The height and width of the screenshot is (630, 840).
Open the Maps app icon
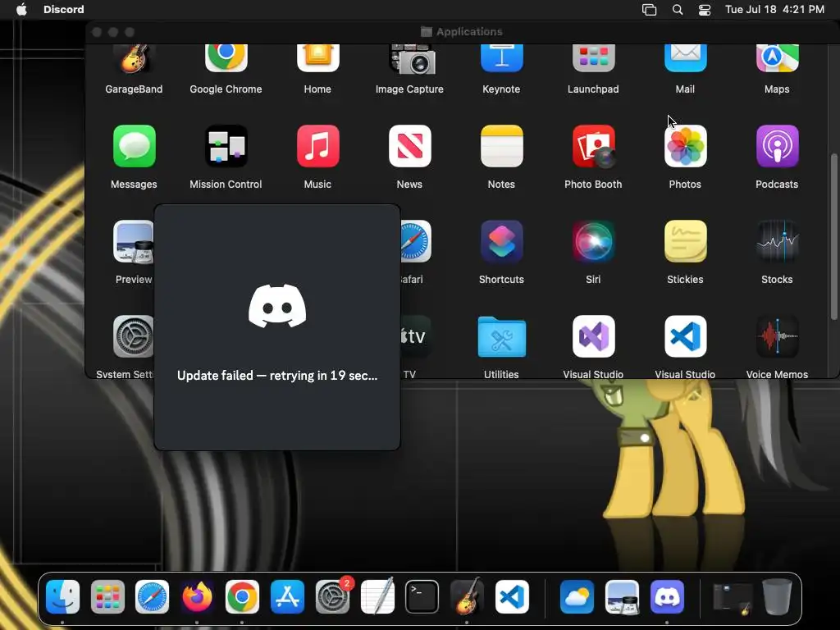click(x=777, y=58)
